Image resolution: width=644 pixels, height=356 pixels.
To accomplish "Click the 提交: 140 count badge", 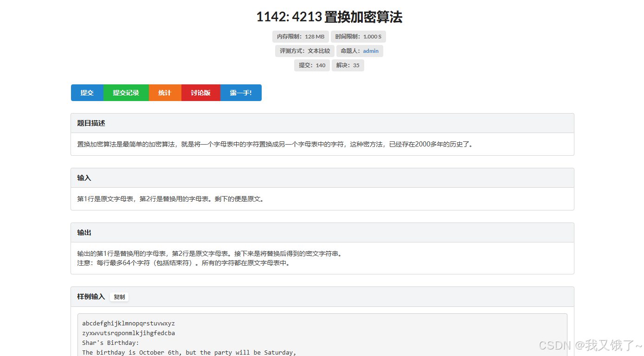I will click(312, 65).
